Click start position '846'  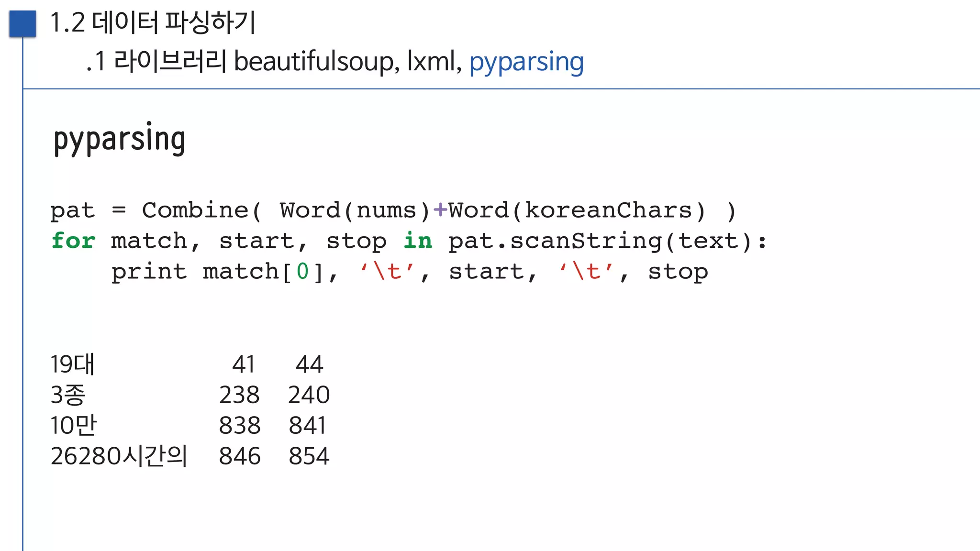click(240, 456)
